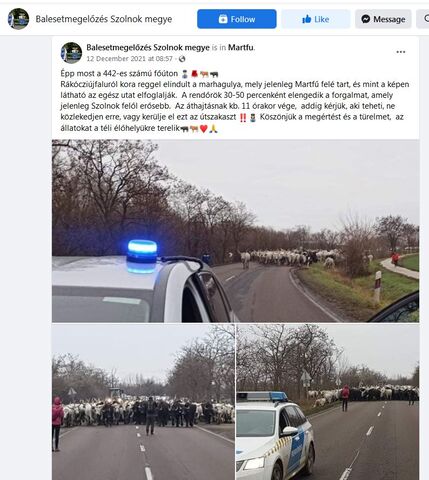Open the Martfű location link
Image resolution: width=429 pixels, height=480 pixels.
(x=241, y=47)
